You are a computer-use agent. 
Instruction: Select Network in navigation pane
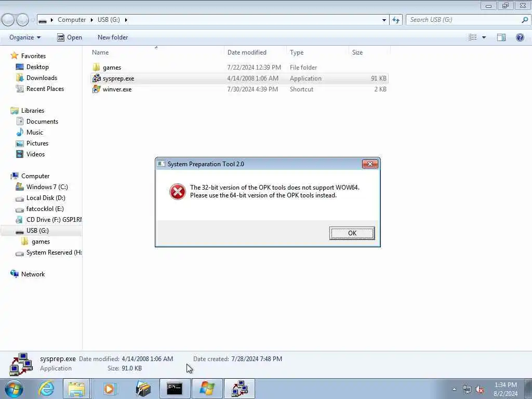point(33,274)
